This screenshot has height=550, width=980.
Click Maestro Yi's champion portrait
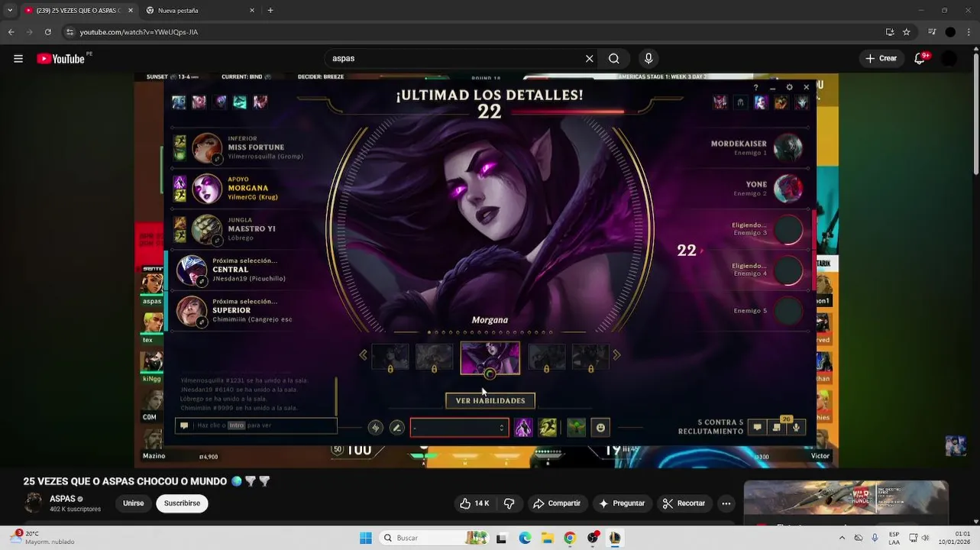click(206, 230)
